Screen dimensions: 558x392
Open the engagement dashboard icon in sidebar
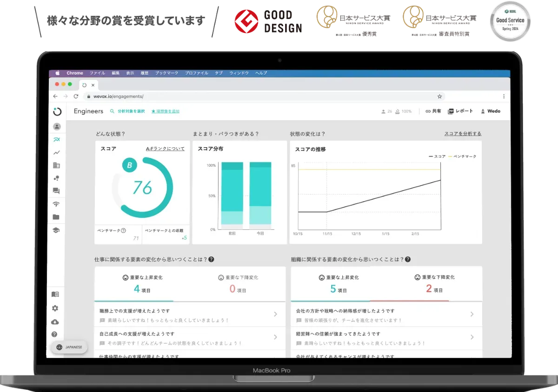pos(57,139)
